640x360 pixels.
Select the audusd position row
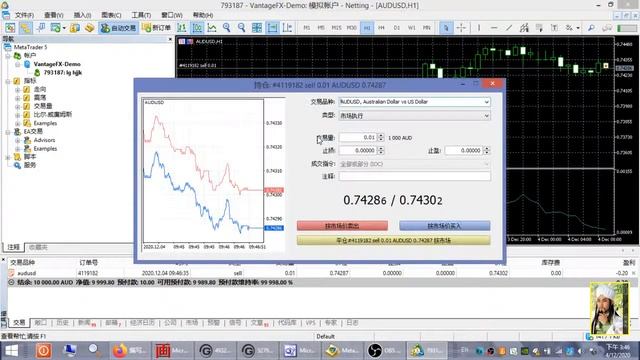322,273
